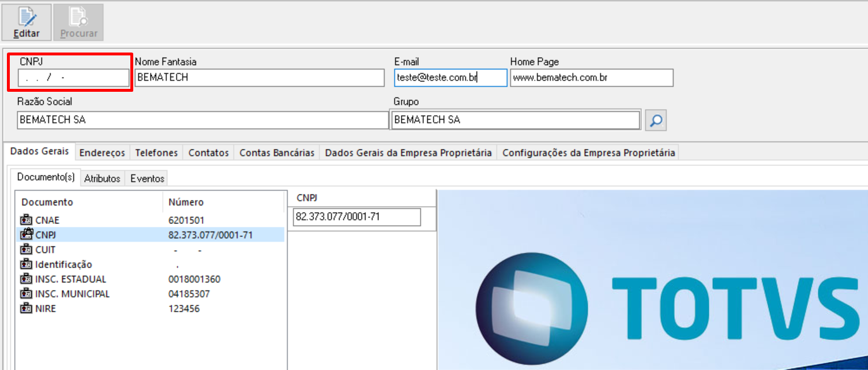Screen dimensions: 868x370
Task: Open Dados Gerais da Empresa Proprietária tab
Action: click(408, 153)
